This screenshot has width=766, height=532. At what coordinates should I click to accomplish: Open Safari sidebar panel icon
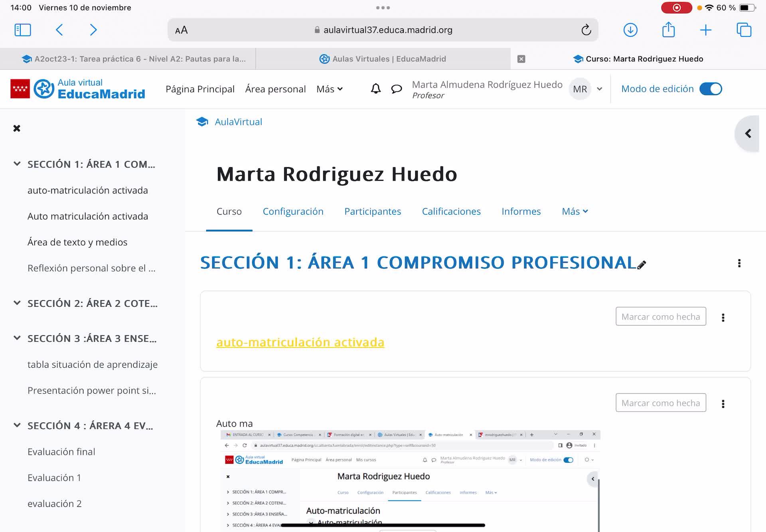[x=23, y=30]
